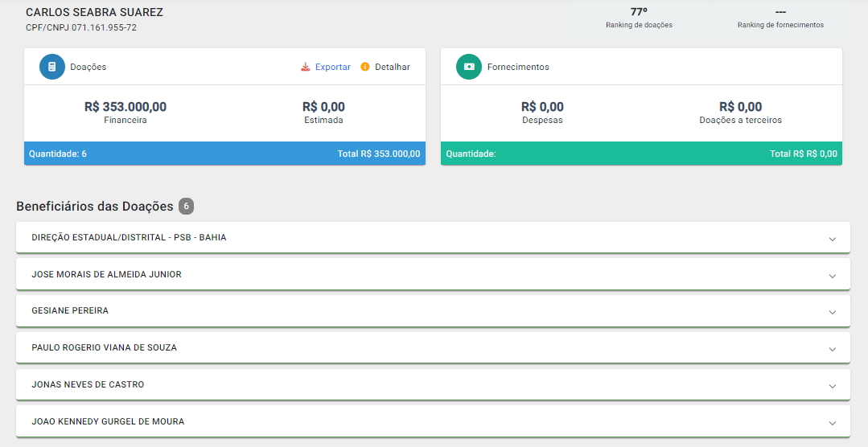Click Doações a terceiros label
The height and width of the screenshot is (447, 868).
click(741, 120)
